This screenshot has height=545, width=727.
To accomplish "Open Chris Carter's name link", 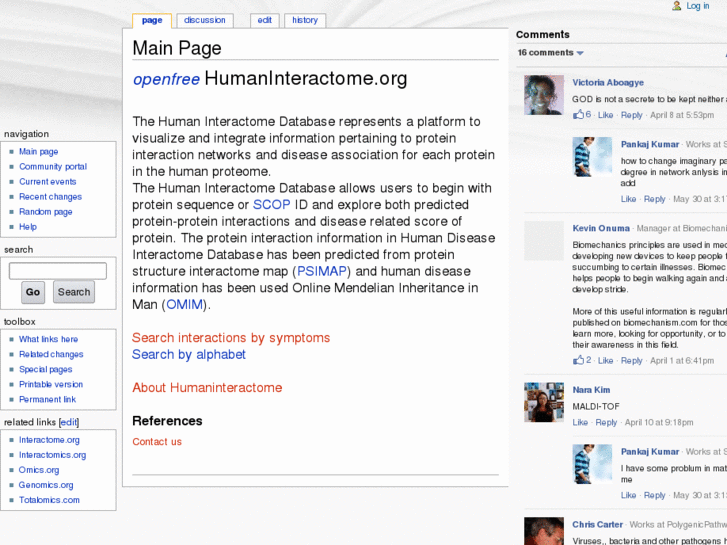I will [597, 525].
